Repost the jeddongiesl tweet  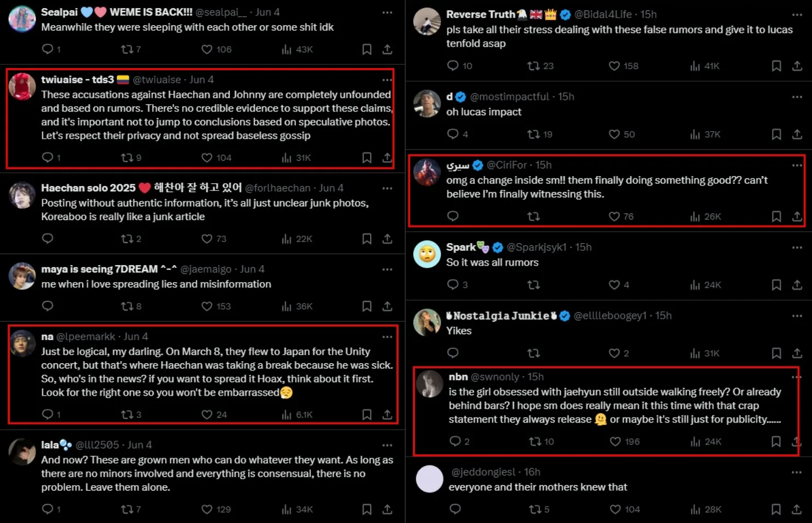coord(535,510)
